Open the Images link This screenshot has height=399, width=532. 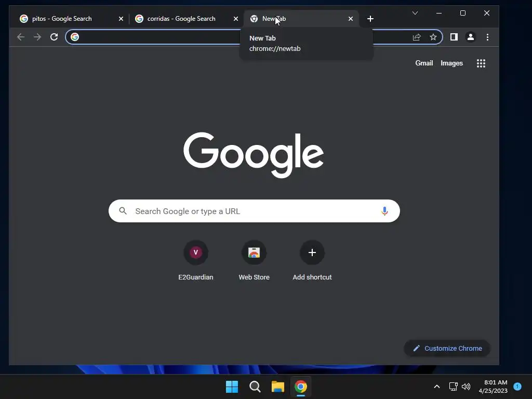pos(451,63)
